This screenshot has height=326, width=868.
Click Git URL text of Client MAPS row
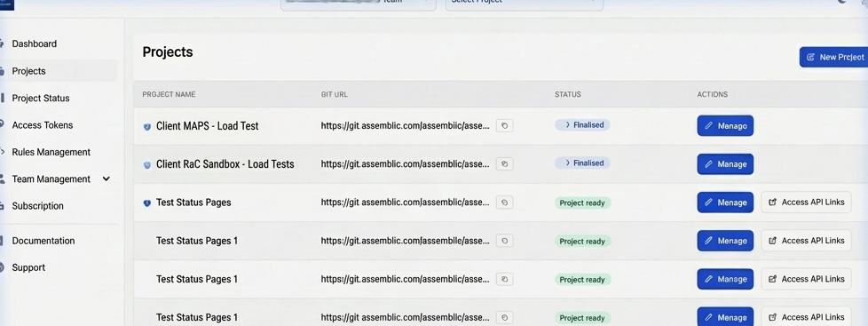click(406, 126)
